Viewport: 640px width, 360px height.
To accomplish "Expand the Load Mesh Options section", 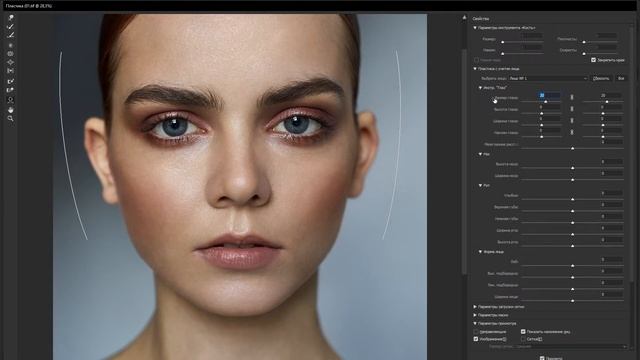I will 475,307.
